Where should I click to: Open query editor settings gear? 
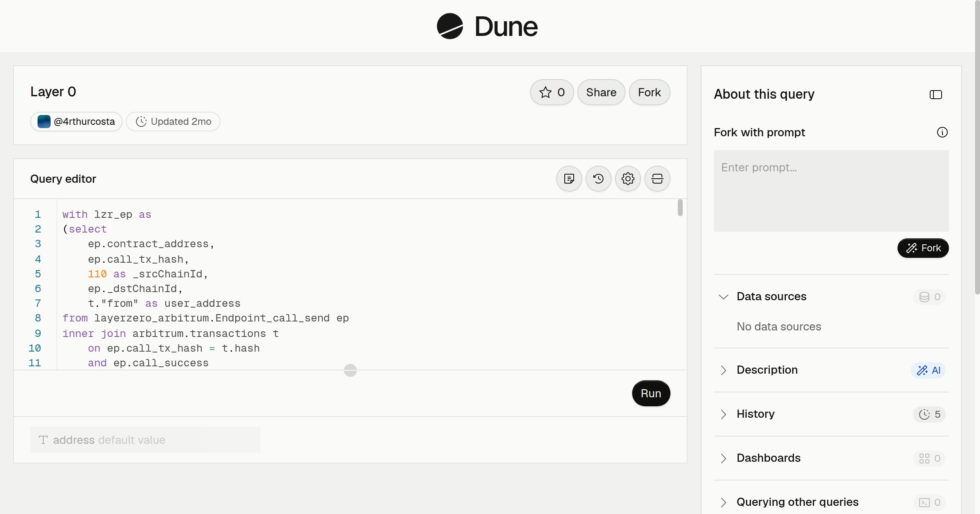[x=628, y=179]
